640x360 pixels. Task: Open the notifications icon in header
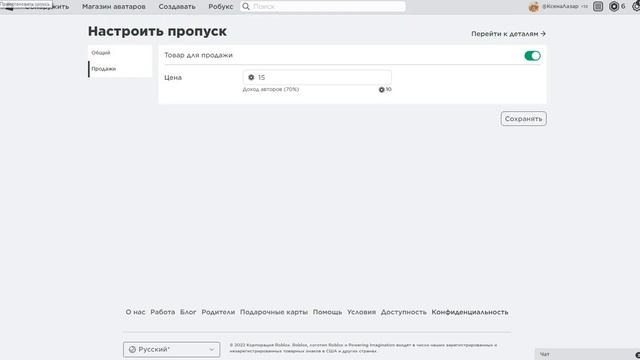pos(598,7)
